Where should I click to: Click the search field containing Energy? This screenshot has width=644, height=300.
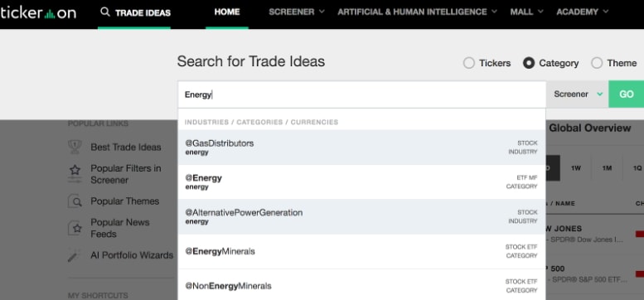361,94
